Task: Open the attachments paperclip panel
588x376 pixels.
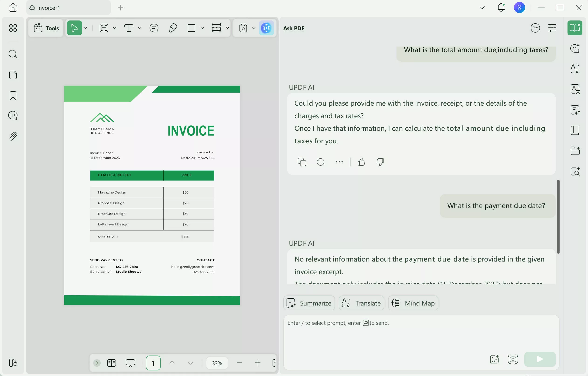Action: (13, 136)
